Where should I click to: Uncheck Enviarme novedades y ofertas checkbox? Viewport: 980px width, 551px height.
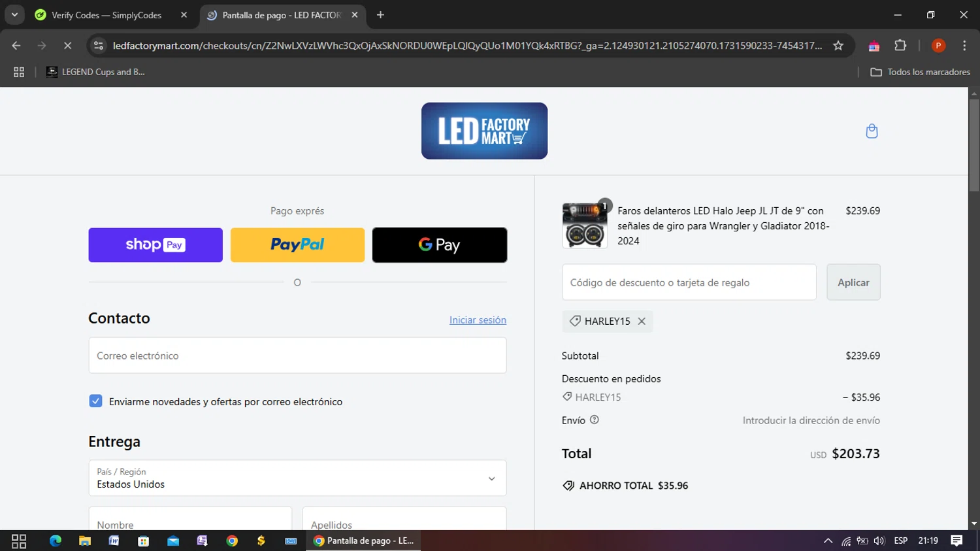(x=95, y=401)
